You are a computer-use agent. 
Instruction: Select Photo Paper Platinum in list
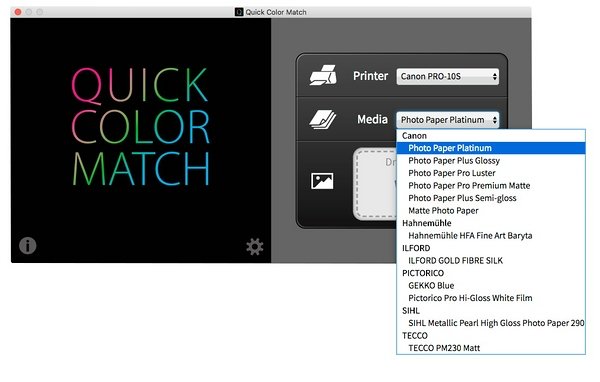(x=491, y=148)
